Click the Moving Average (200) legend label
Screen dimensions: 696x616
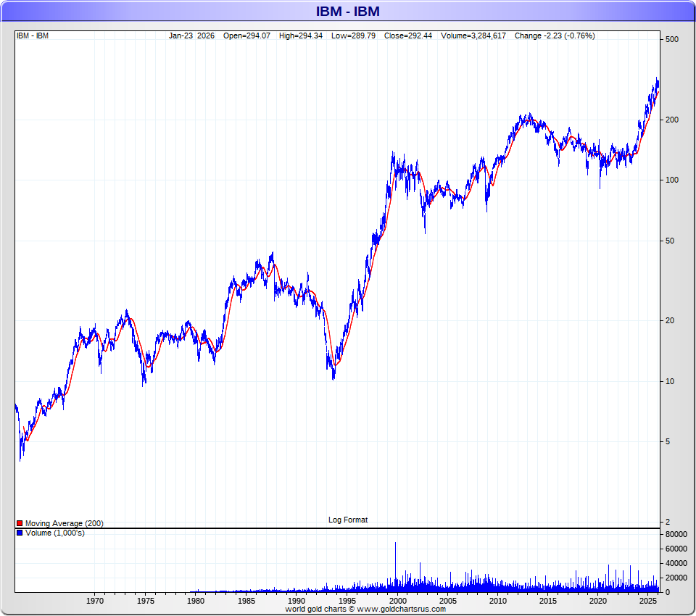click(65, 524)
